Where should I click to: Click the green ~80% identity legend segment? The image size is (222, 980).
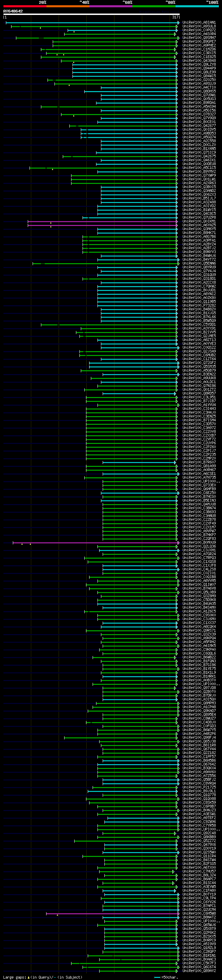(154, 6)
